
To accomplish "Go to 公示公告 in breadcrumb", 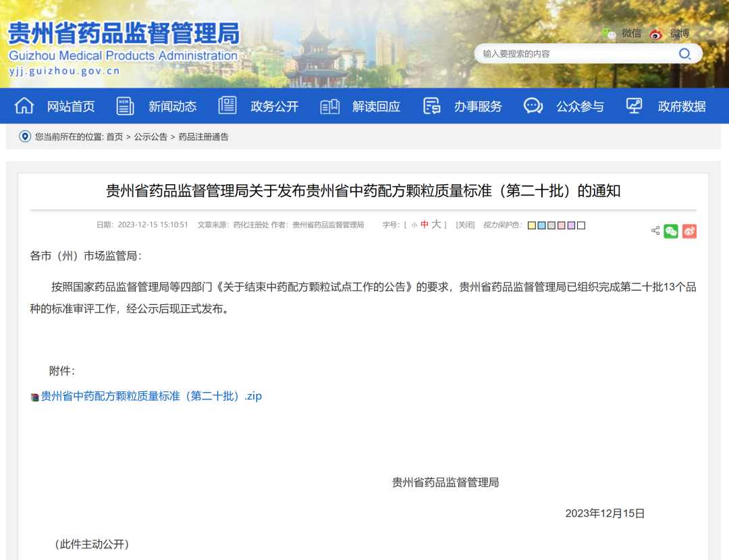I will coord(151,137).
